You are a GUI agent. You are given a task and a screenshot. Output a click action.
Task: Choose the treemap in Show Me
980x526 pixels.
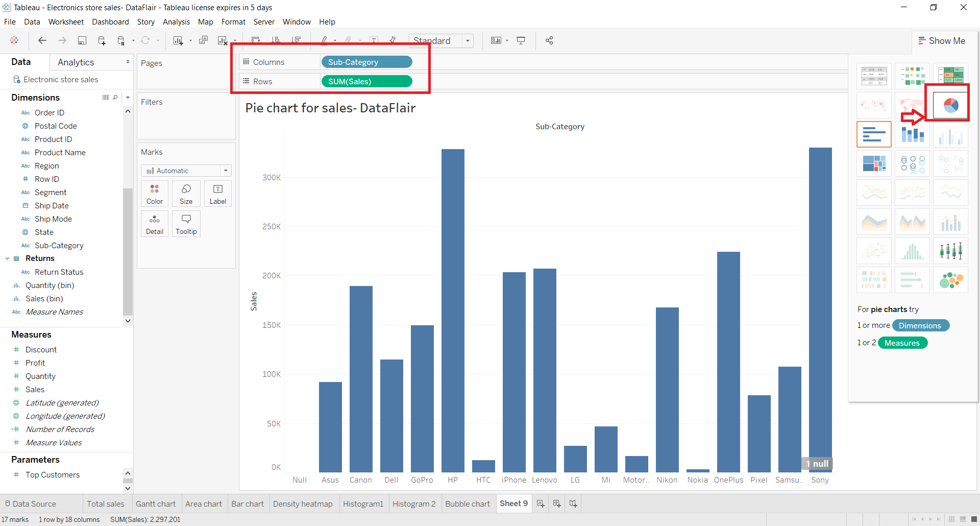(x=874, y=163)
